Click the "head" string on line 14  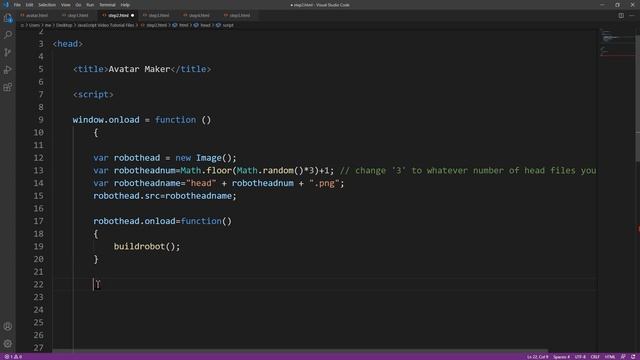[x=201, y=183]
